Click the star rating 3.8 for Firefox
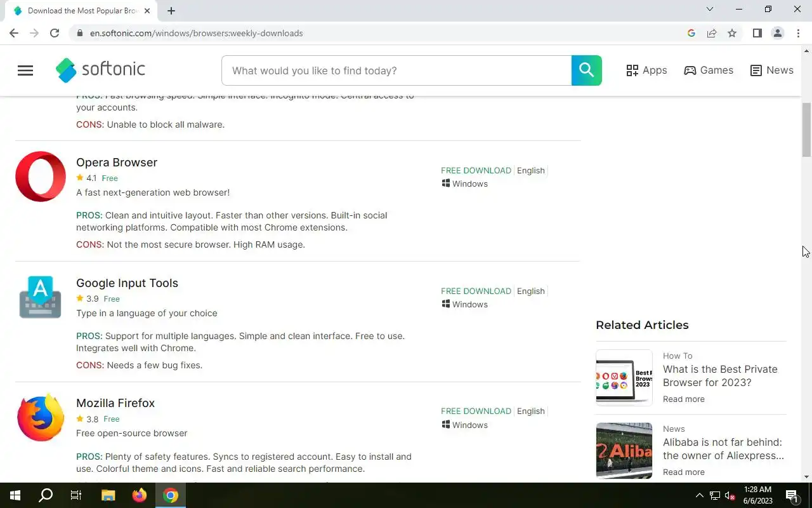 [88, 418]
